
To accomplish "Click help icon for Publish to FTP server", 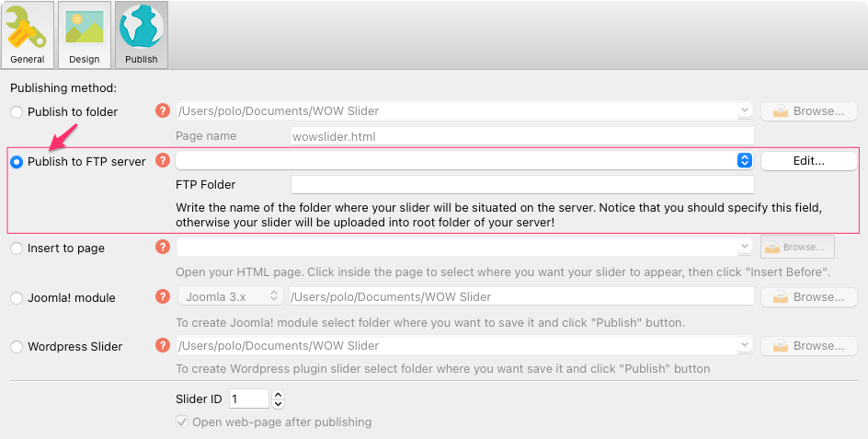I will pyautogui.click(x=164, y=161).
